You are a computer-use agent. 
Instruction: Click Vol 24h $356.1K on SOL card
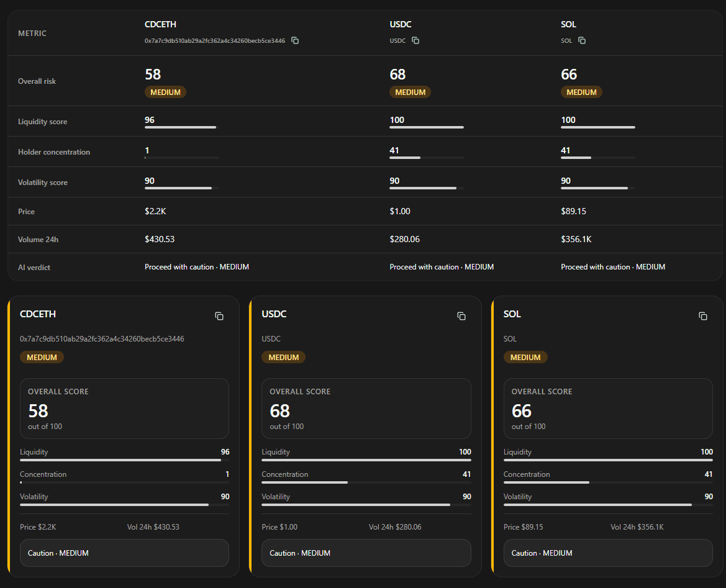click(x=637, y=527)
